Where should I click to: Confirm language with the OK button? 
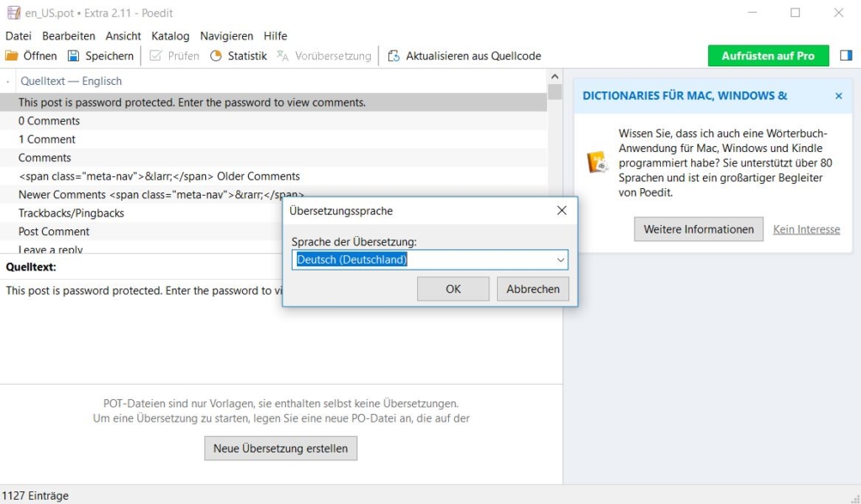(453, 289)
